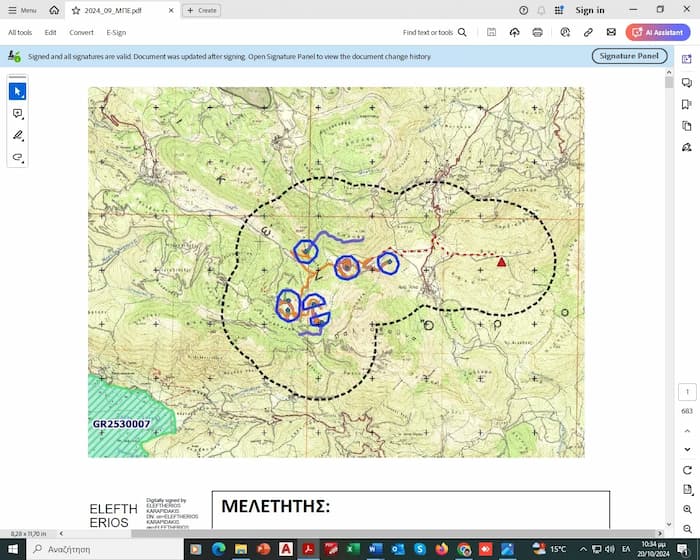700x560 pixels.
Task: Open the Edit menu
Action: click(x=50, y=32)
